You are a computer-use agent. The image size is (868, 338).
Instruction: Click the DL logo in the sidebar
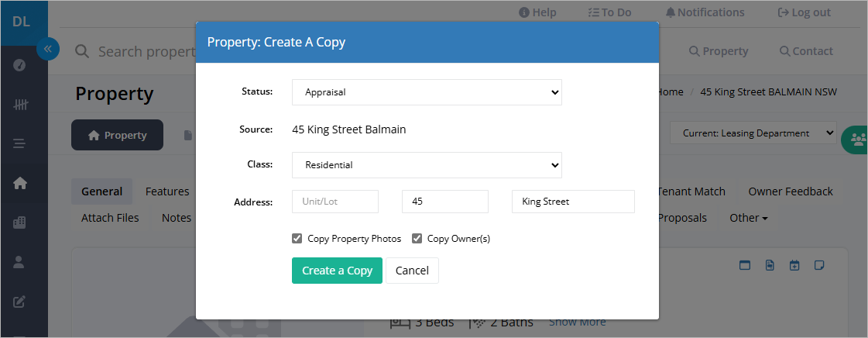(x=21, y=22)
